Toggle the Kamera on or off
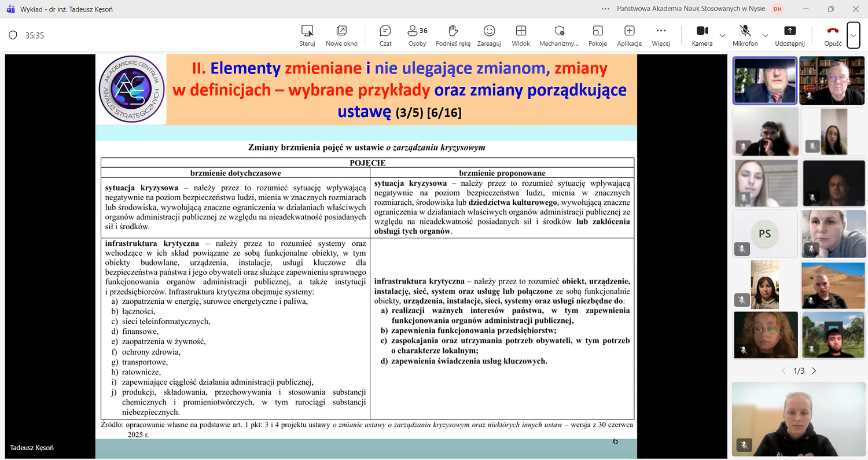This screenshot has width=868, height=460. coord(702,35)
